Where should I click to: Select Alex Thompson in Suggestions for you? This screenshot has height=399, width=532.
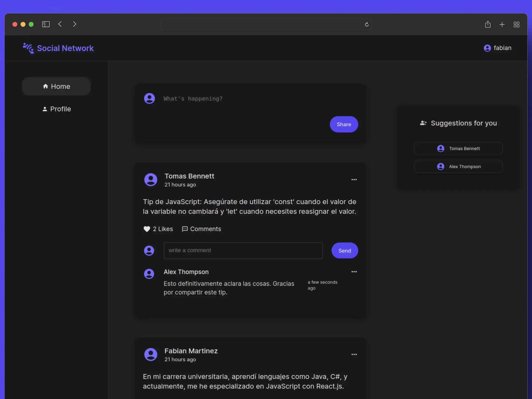[458, 167]
